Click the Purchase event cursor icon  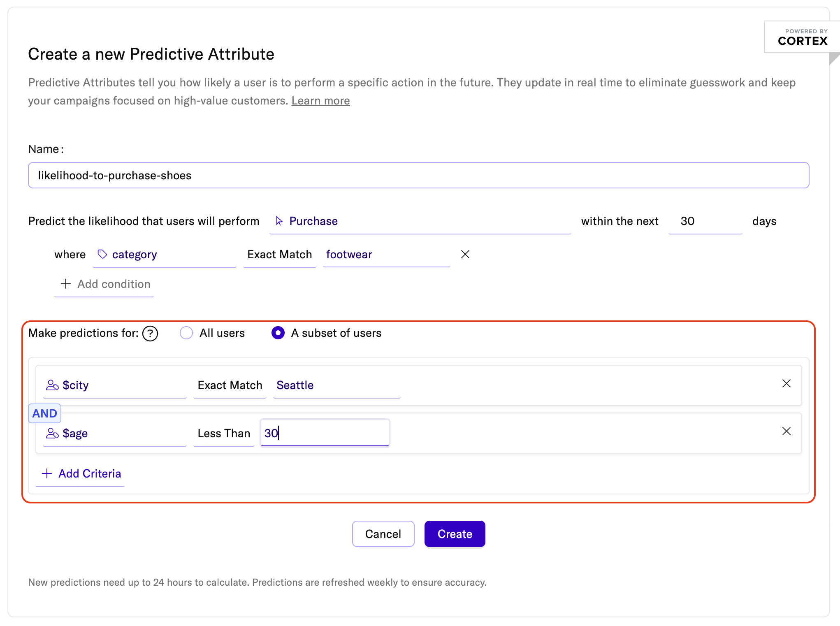(279, 221)
